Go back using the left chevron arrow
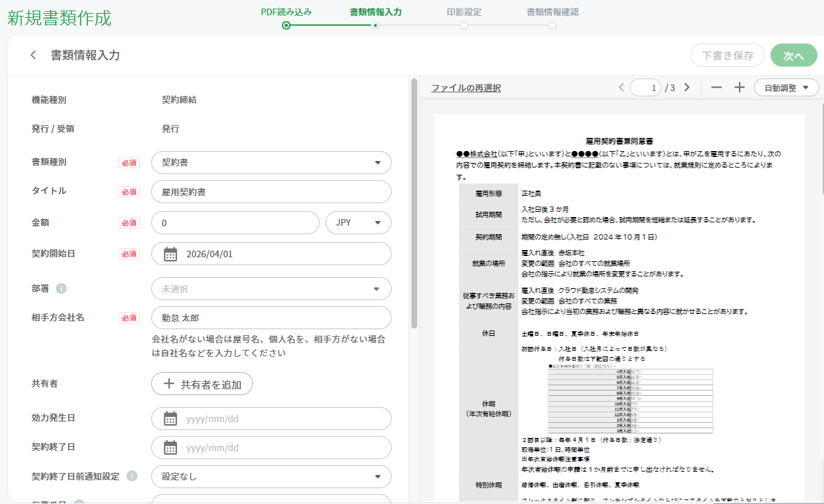824x504 pixels. [x=34, y=55]
